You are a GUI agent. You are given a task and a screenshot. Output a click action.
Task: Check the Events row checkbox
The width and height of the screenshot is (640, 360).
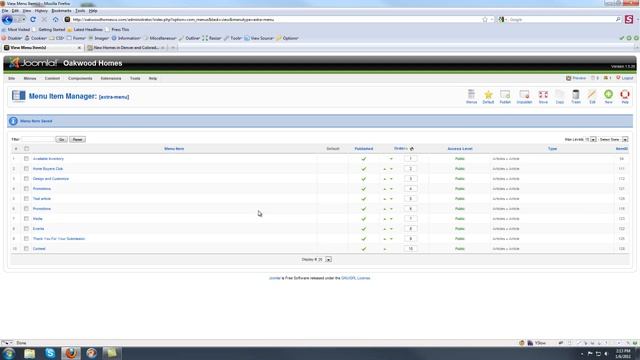(x=27, y=229)
